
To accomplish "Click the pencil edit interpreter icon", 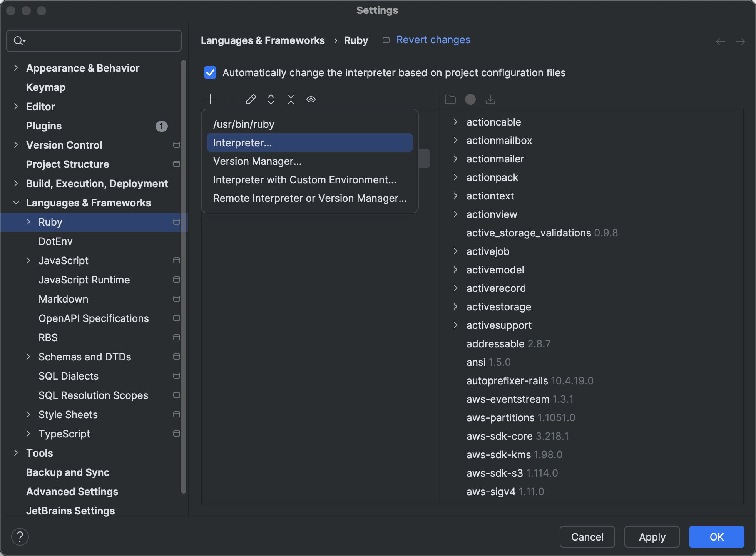I will [251, 99].
